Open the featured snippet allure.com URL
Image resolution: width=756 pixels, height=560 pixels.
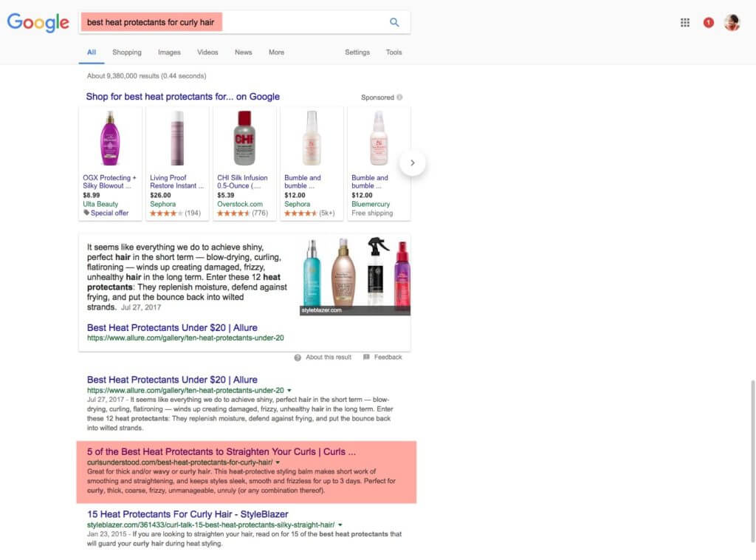[x=185, y=338]
